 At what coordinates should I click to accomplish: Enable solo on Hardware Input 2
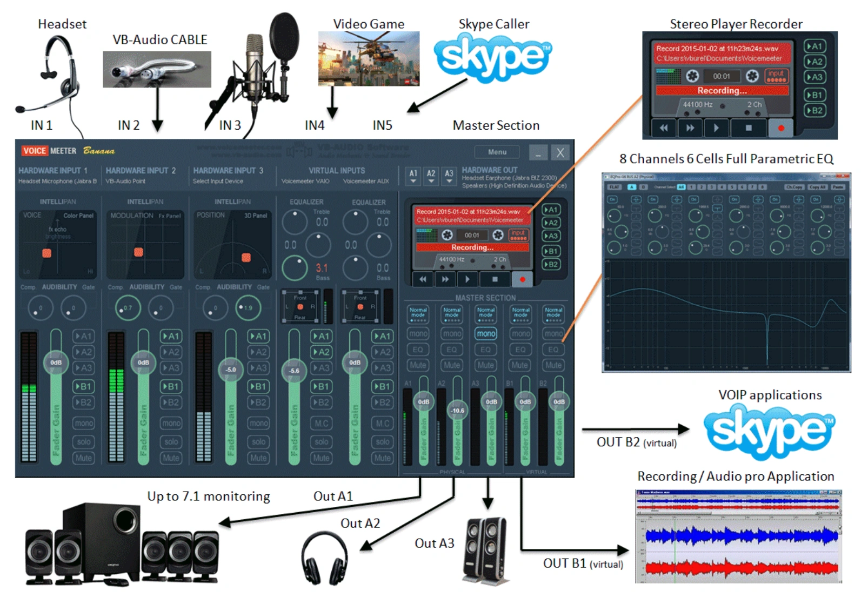pos(171,442)
